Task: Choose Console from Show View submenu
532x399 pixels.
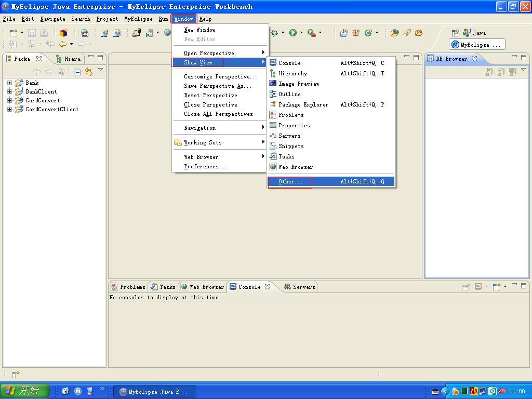Action: [x=331, y=63]
